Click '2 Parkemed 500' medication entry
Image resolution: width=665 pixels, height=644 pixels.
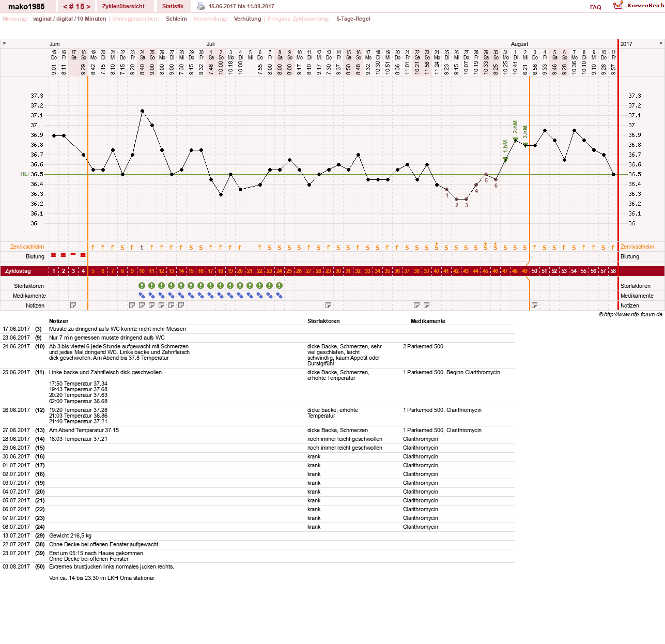[423, 346]
